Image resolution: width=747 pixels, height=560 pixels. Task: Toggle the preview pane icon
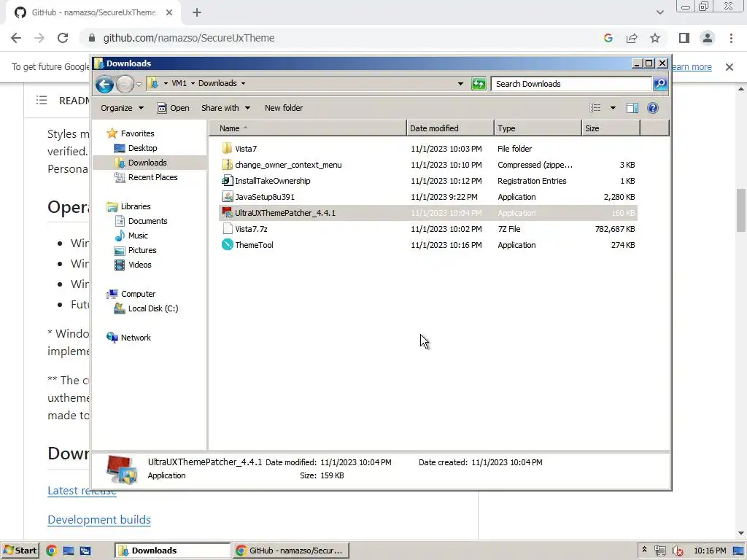pos(632,108)
